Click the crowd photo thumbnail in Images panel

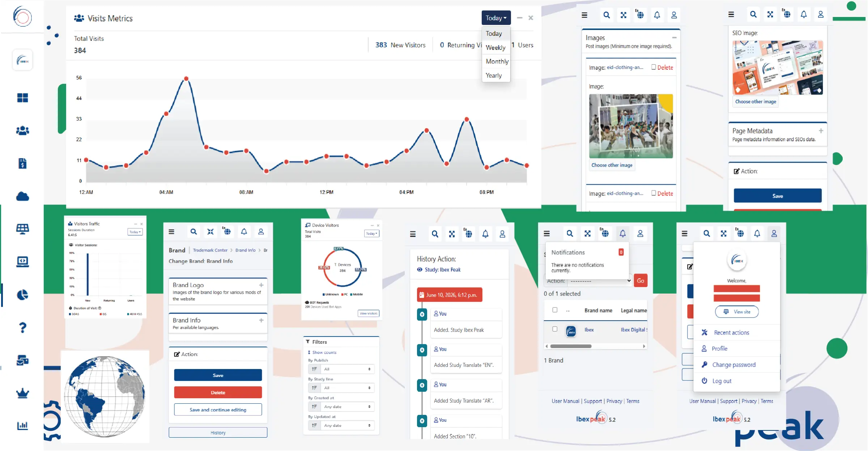pos(631,126)
